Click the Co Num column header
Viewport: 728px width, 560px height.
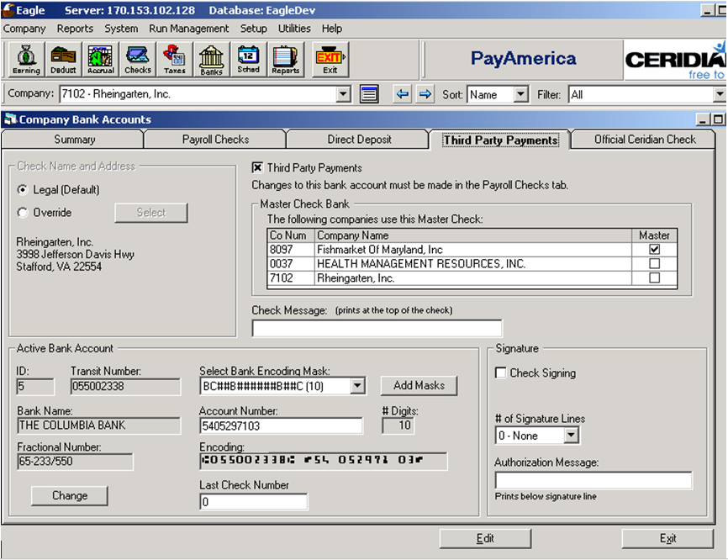292,235
